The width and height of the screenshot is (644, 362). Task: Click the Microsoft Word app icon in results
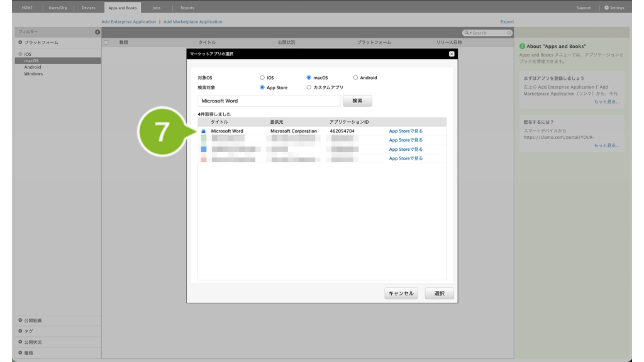[203, 131]
